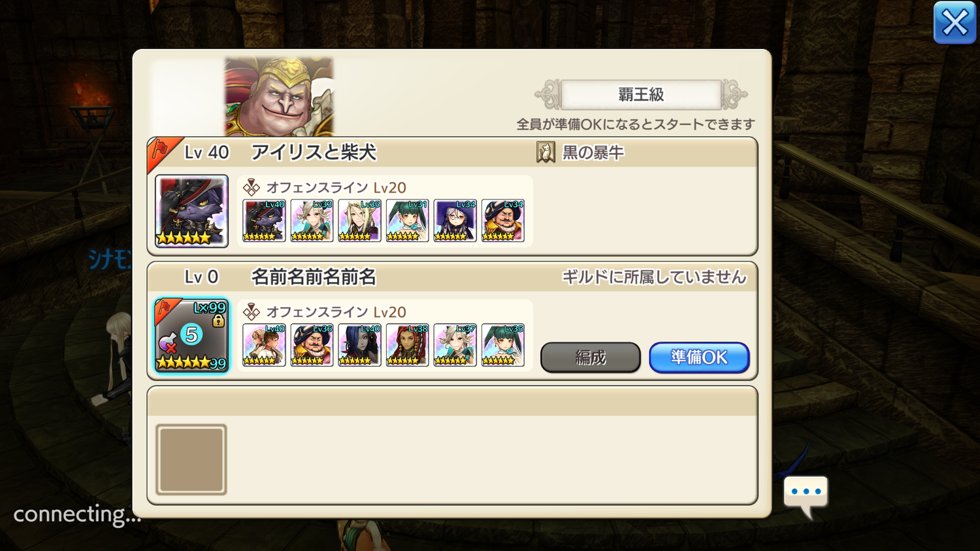
Task: Select host's Lv34 bearded captain unit
Action: pos(503,221)
